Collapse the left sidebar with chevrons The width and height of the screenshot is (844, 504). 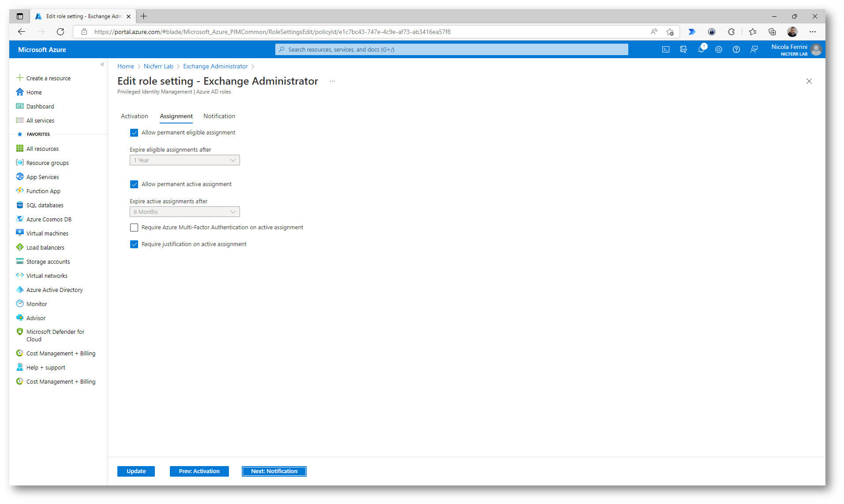(102, 64)
